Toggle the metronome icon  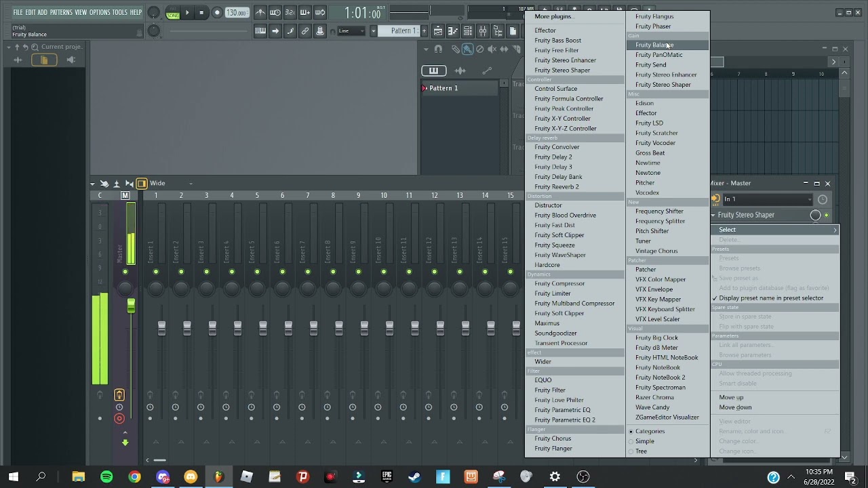point(260,12)
